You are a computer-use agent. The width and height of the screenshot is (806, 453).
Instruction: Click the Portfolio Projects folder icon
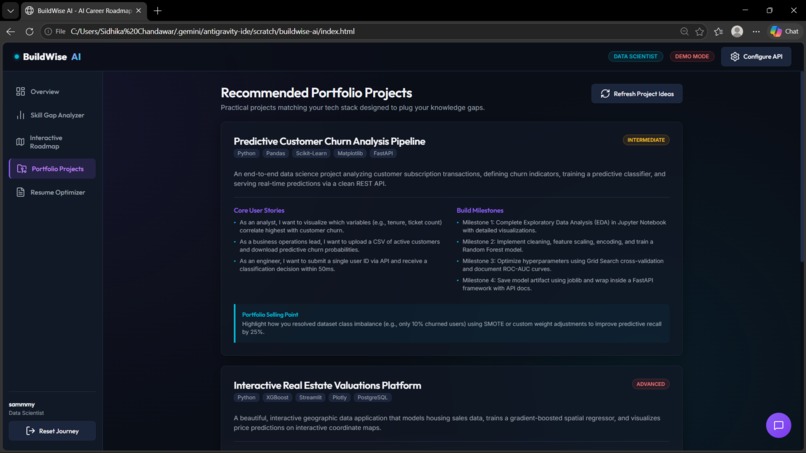coord(22,169)
